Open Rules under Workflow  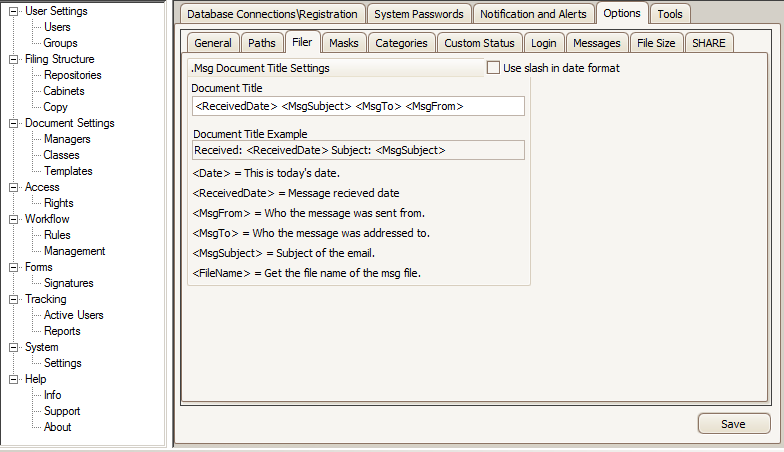pyautogui.click(x=57, y=235)
